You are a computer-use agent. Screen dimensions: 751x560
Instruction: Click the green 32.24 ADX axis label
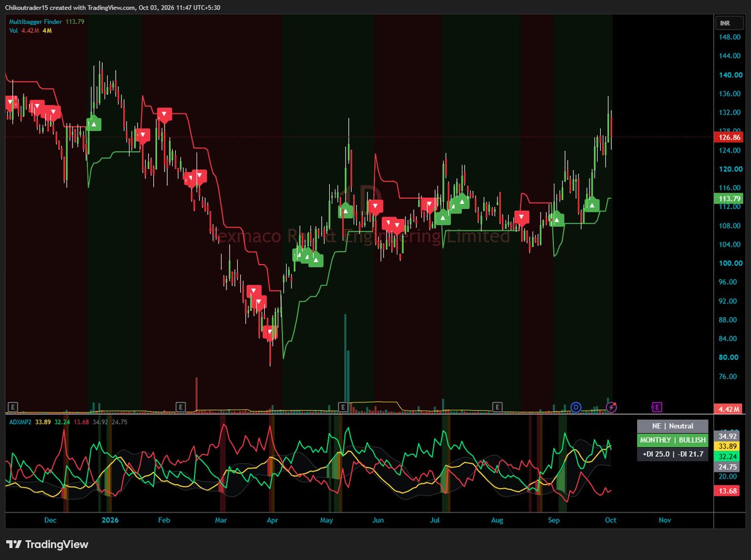point(728,457)
